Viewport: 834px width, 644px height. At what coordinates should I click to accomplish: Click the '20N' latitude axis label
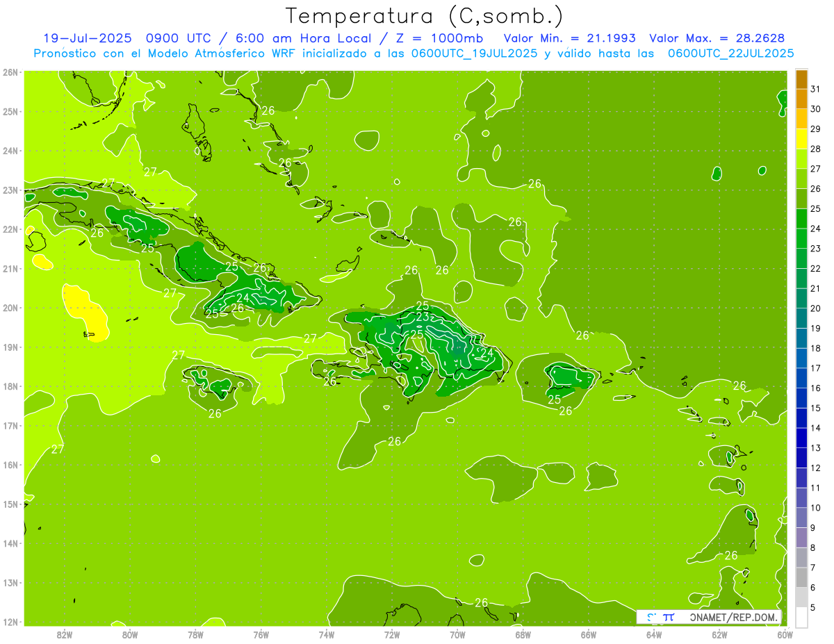click(10, 308)
